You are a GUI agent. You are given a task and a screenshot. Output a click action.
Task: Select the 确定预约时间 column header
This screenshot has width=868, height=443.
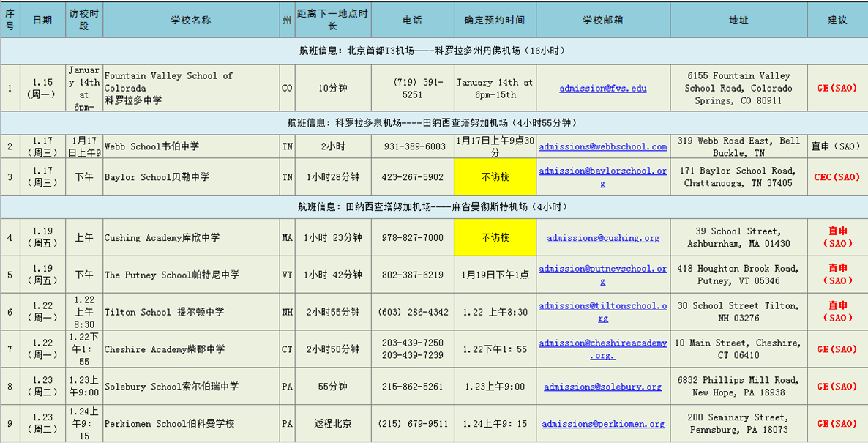(x=495, y=20)
